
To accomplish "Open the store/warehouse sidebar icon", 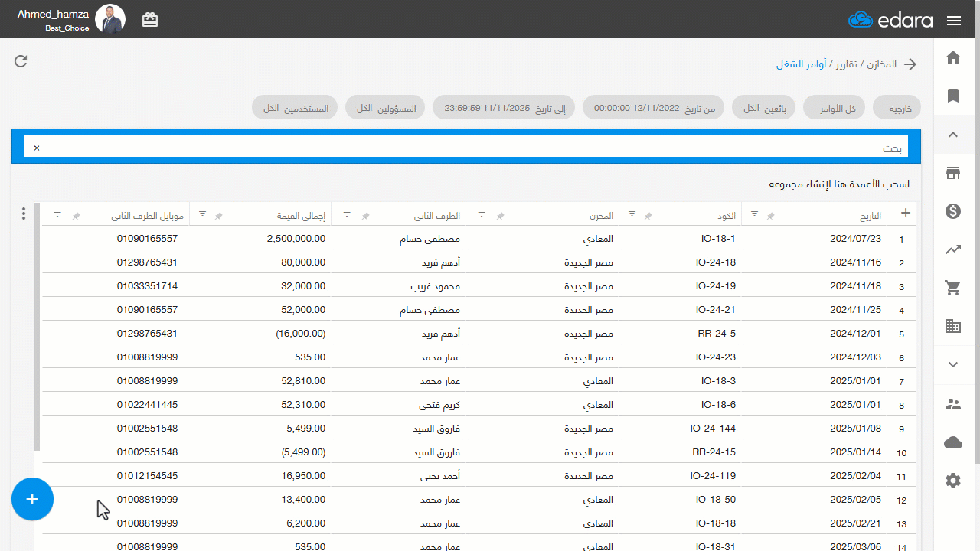I will click(x=953, y=173).
